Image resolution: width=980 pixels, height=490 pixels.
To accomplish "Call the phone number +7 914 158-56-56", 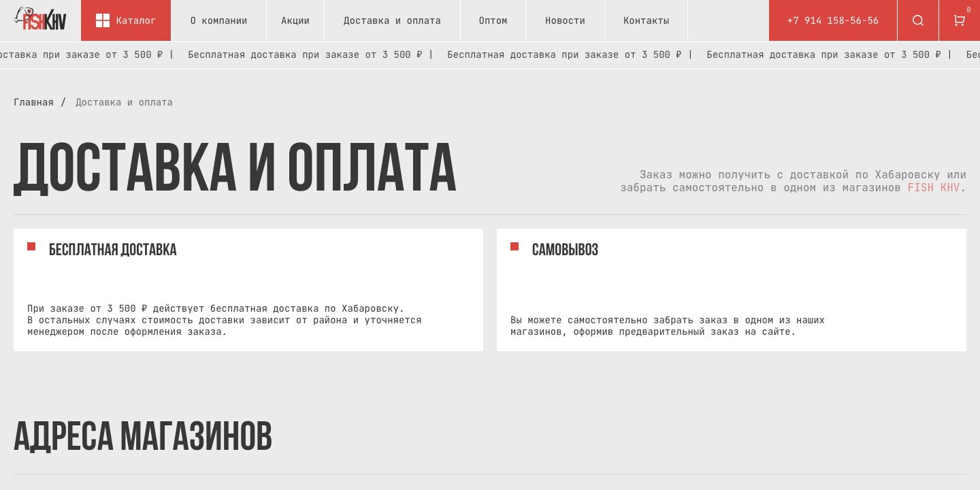I will pos(833,20).
